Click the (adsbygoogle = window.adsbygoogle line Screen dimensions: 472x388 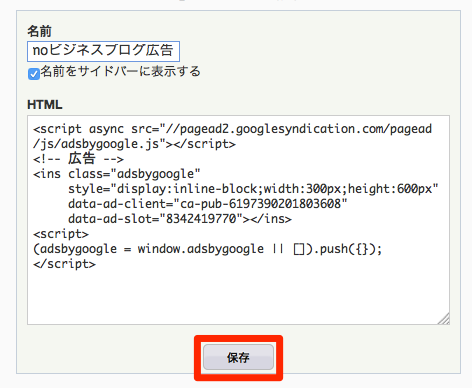[x=207, y=249]
